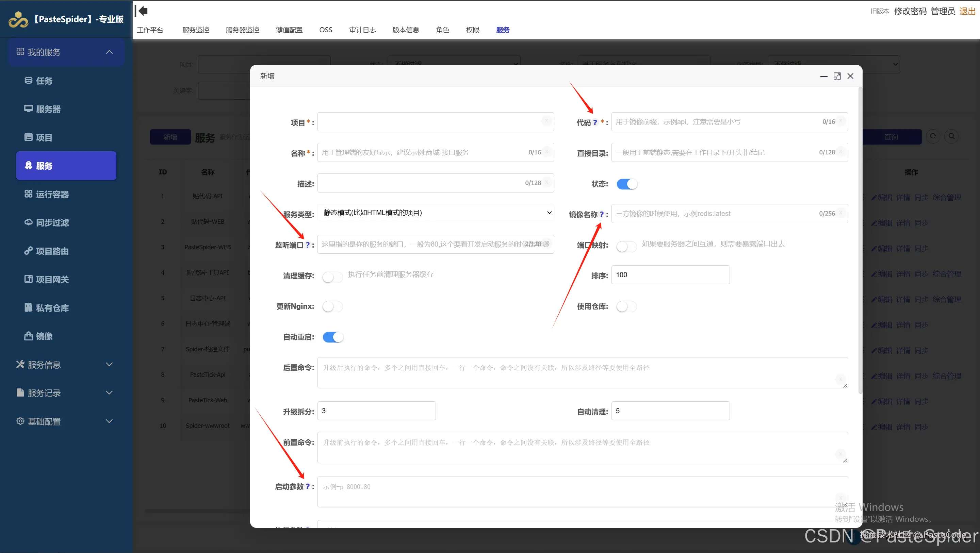Click the sidebar collapse arrow icon
The image size is (980, 553).
tap(142, 11)
